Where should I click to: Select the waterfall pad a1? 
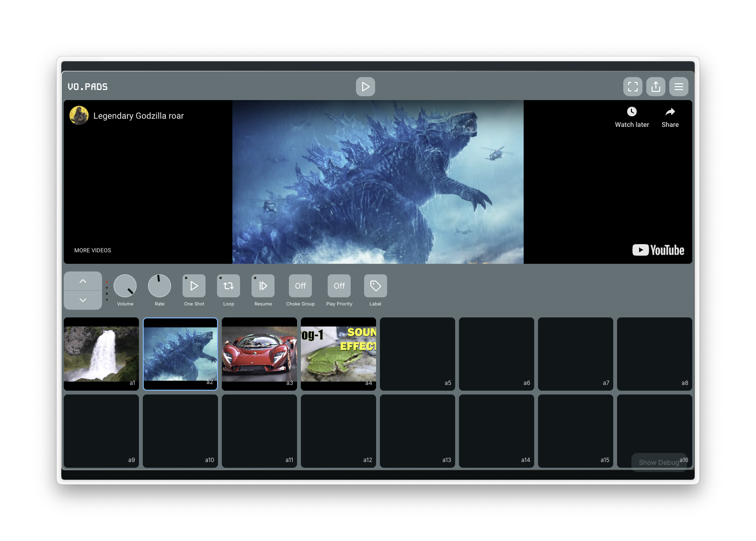point(101,354)
